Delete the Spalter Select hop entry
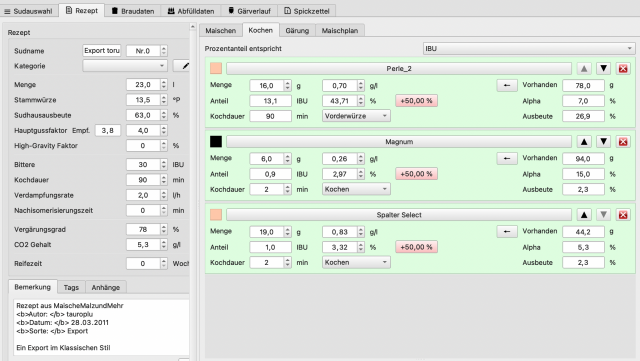 623,215
